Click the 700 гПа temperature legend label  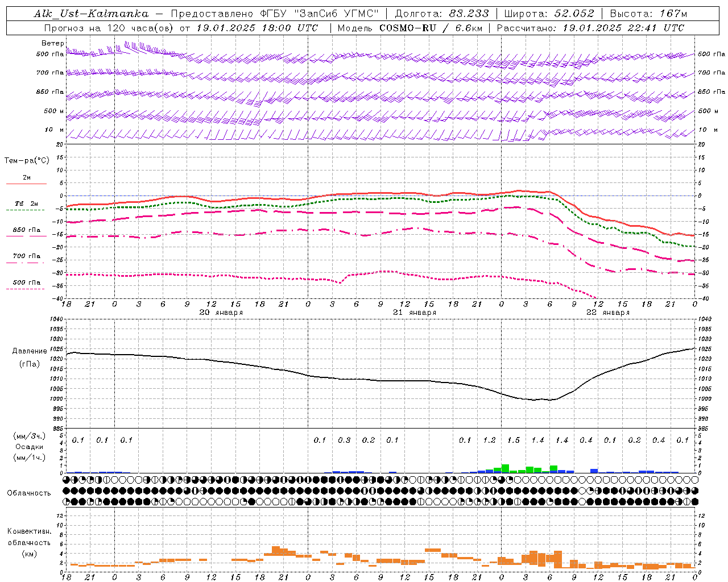pos(27,256)
